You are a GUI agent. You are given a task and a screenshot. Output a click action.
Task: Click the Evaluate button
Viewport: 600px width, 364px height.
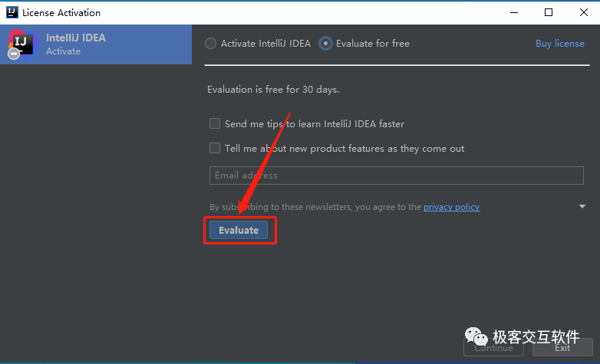coord(239,230)
